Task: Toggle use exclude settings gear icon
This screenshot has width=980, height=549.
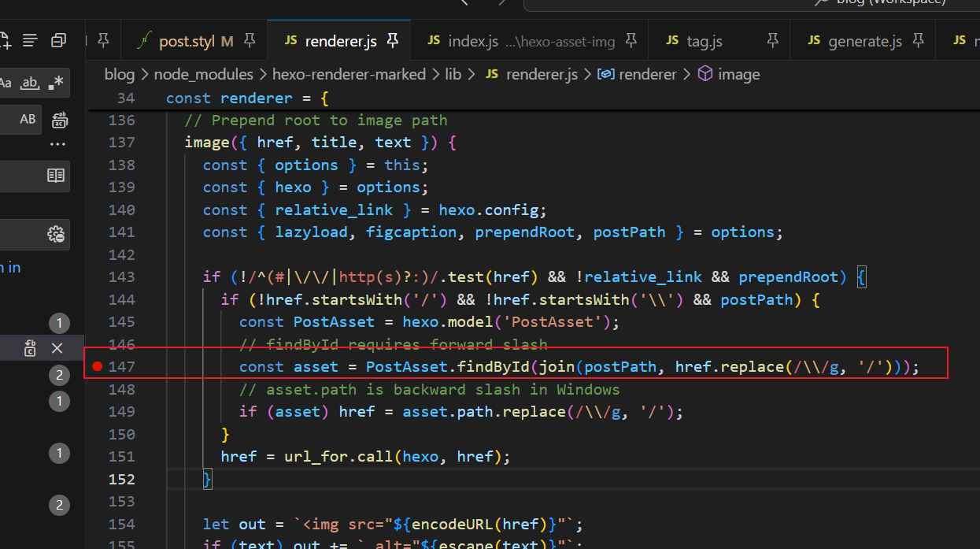Action: coord(56,234)
